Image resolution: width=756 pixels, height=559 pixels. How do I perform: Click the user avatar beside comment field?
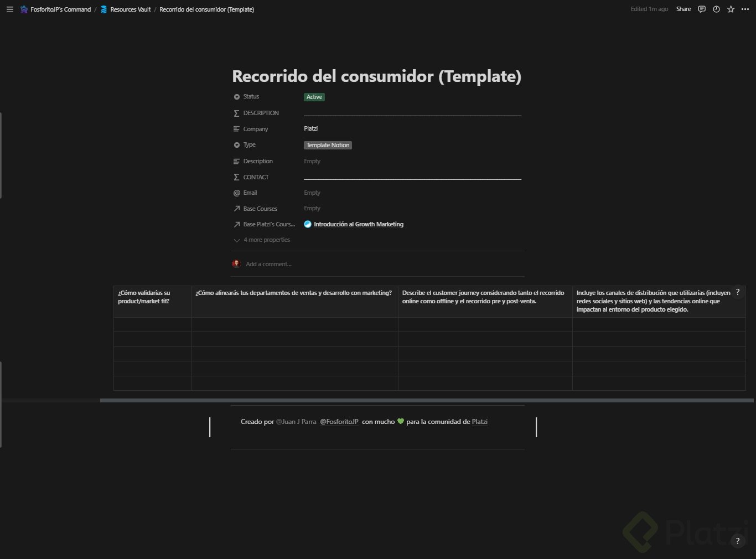point(236,264)
